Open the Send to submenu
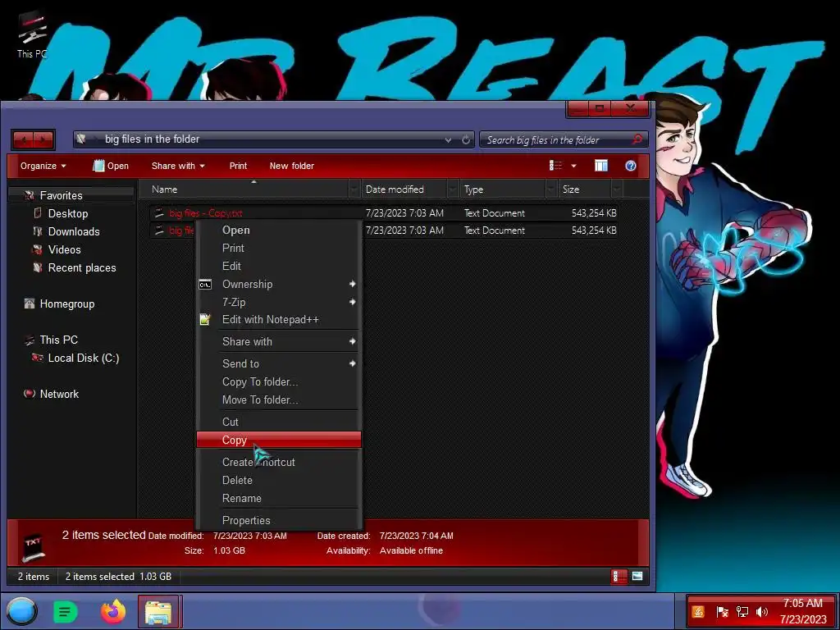This screenshot has height=630, width=840. [x=279, y=363]
